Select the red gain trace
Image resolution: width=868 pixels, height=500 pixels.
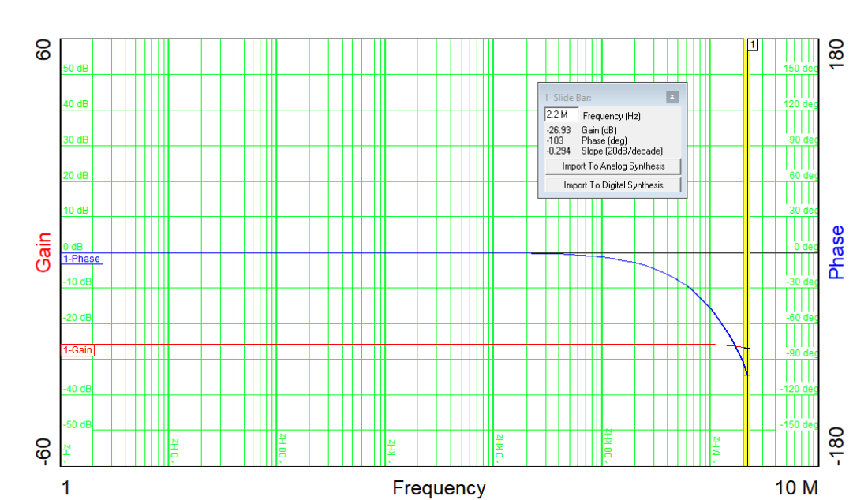click(x=316, y=345)
